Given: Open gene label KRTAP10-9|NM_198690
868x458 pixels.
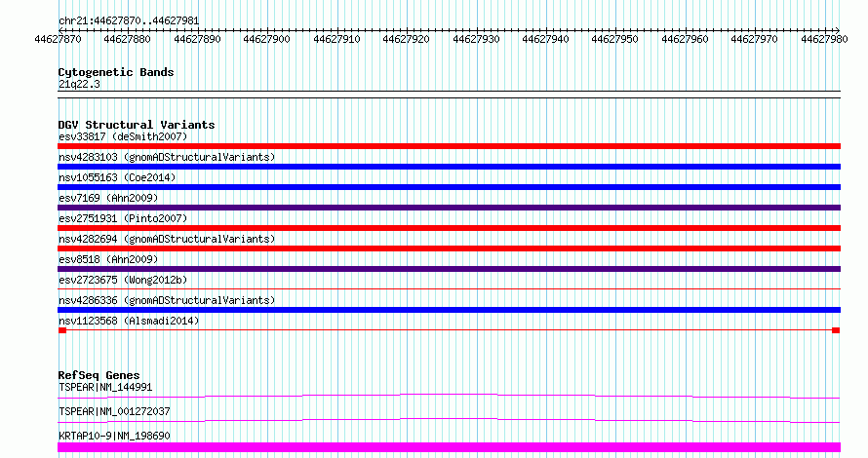Looking at the screenshot, I should pyautogui.click(x=114, y=436).
